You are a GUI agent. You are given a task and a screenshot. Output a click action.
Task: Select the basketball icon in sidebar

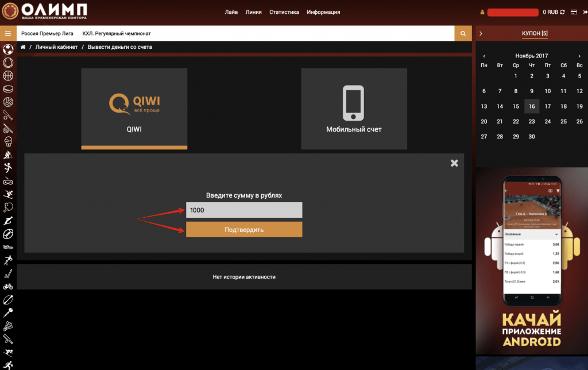coord(8,75)
